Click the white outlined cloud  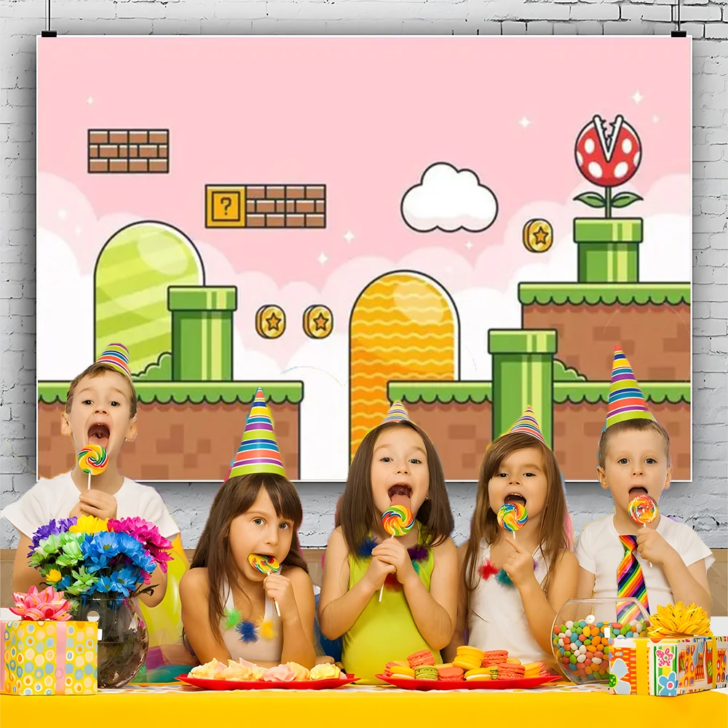[449, 198]
